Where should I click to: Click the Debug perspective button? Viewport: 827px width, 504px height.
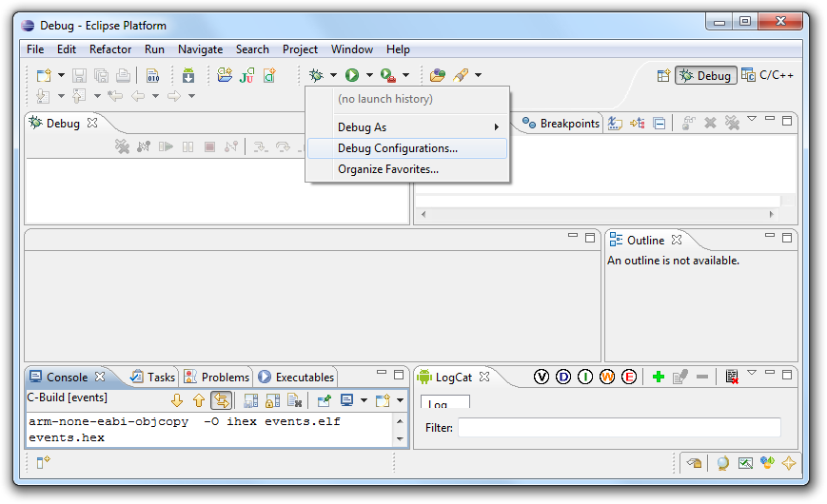point(706,75)
